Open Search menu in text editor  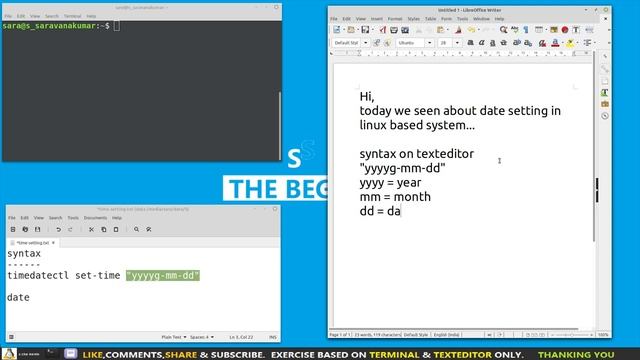point(56,218)
